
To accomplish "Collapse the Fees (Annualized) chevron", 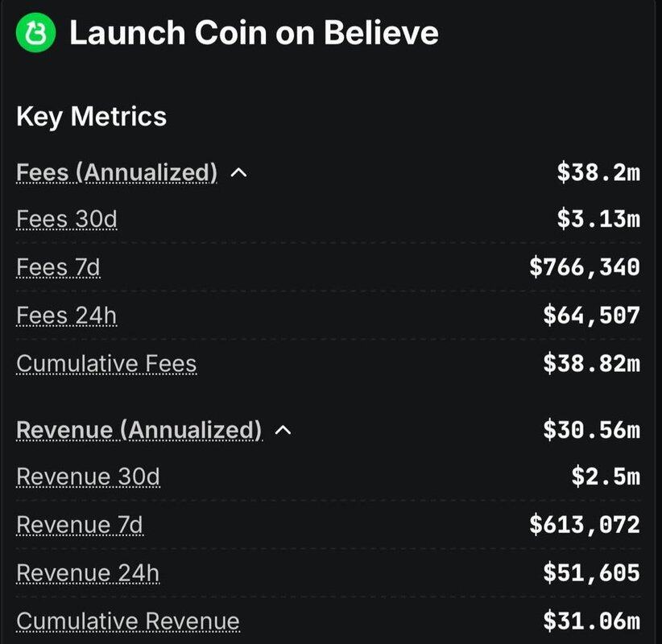I will [239, 172].
